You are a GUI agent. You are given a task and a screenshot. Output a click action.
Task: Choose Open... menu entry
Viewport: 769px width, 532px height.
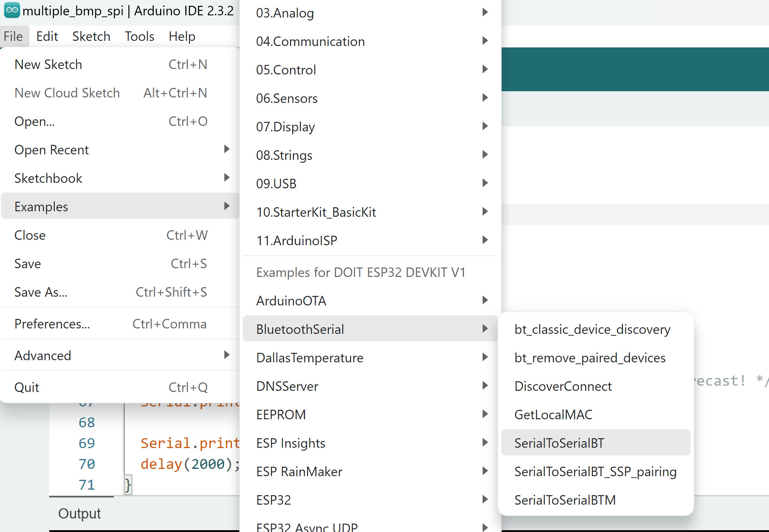120,122
